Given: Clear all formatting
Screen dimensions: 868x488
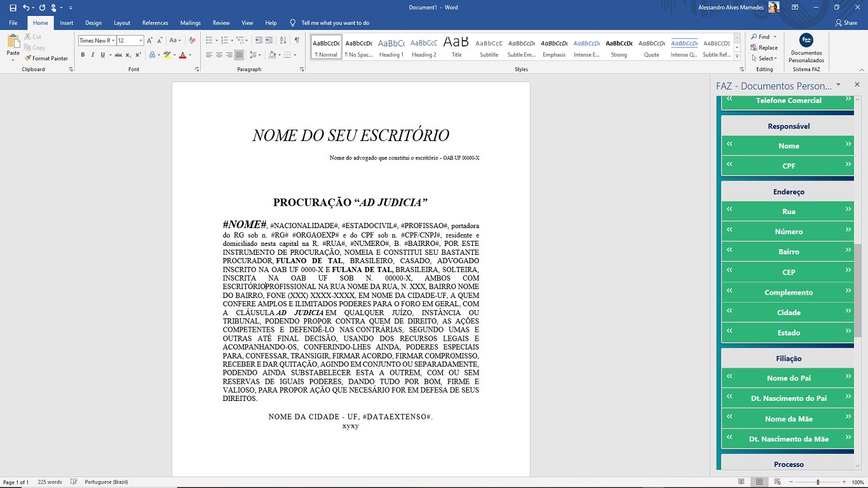Looking at the screenshot, I should coord(192,41).
